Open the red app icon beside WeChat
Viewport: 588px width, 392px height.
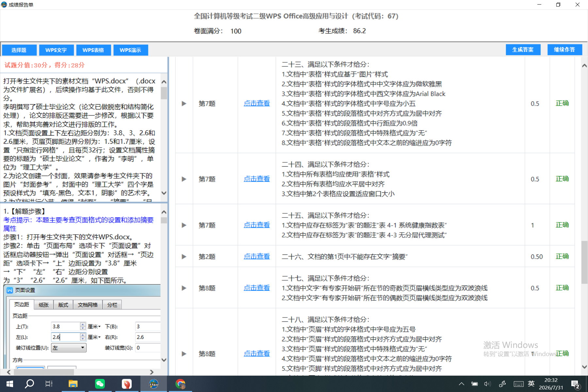click(x=127, y=384)
